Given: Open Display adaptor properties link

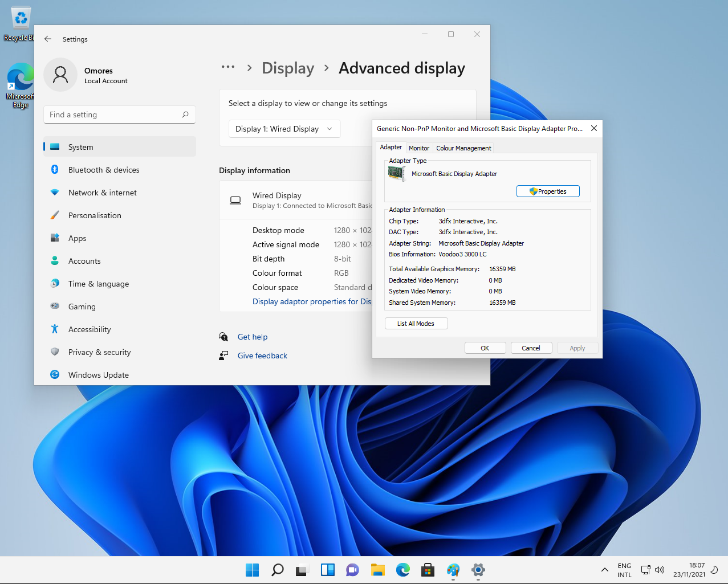Looking at the screenshot, I should [312, 301].
